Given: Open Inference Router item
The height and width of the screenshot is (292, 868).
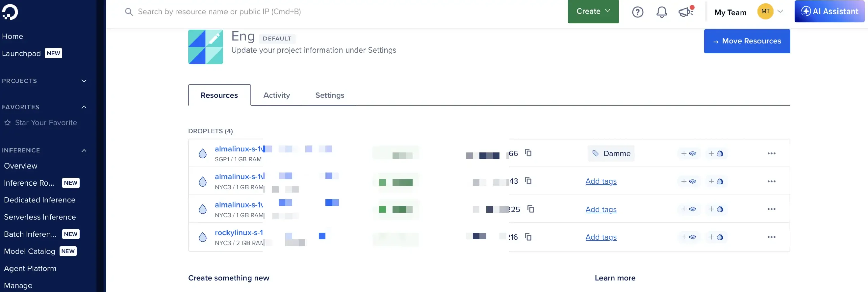Looking at the screenshot, I should click(29, 183).
